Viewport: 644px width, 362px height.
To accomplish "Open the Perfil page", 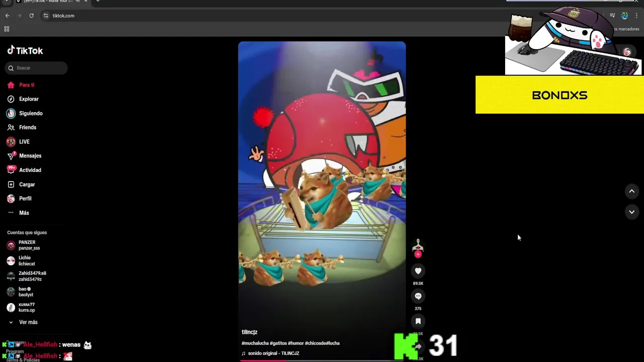I will [25, 199].
